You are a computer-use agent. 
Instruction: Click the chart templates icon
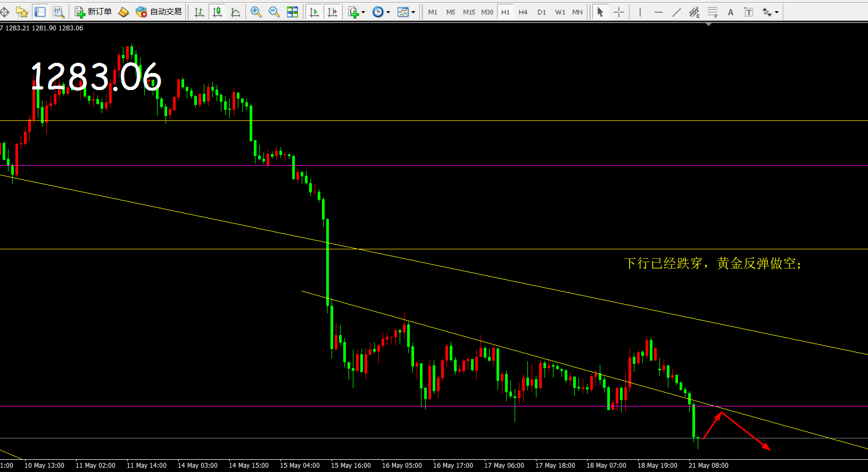403,12
